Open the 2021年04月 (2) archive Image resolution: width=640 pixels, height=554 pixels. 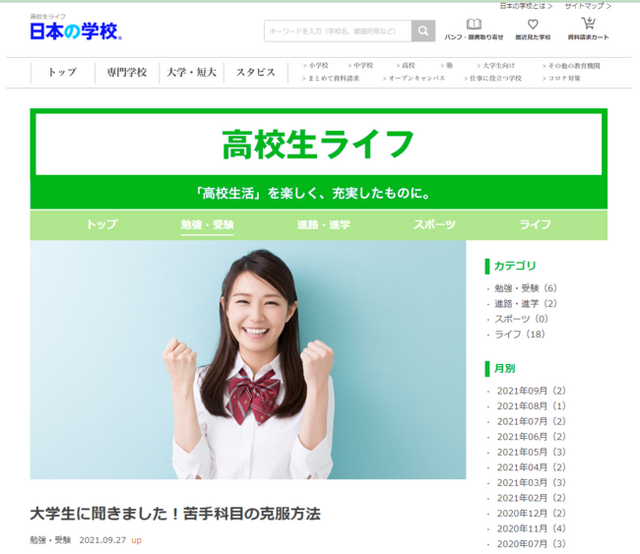pyautogui.click(x=531, y=467)
